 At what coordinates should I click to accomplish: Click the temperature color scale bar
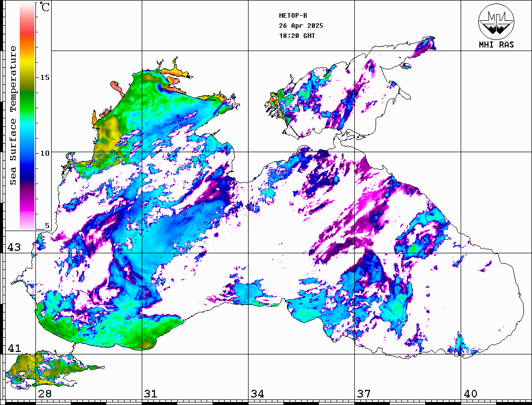[x=27, y=116]
